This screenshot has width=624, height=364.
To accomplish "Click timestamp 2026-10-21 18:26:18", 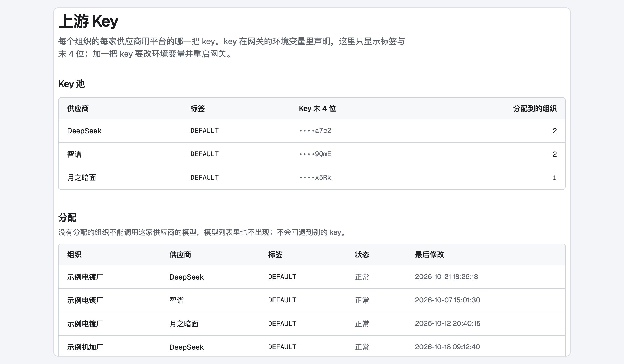I will pyautogui.click(x=446, y=277).
